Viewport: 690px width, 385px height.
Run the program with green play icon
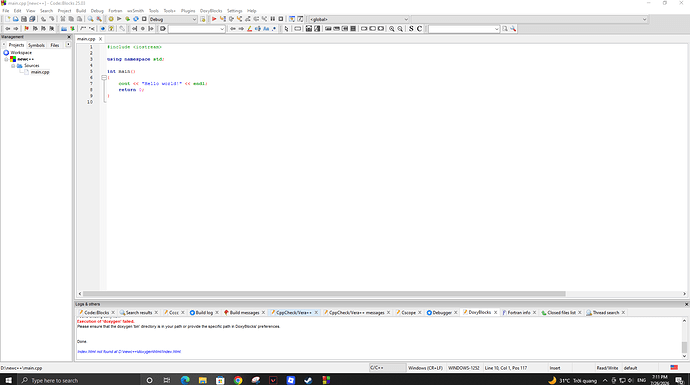tap(119, 19)
